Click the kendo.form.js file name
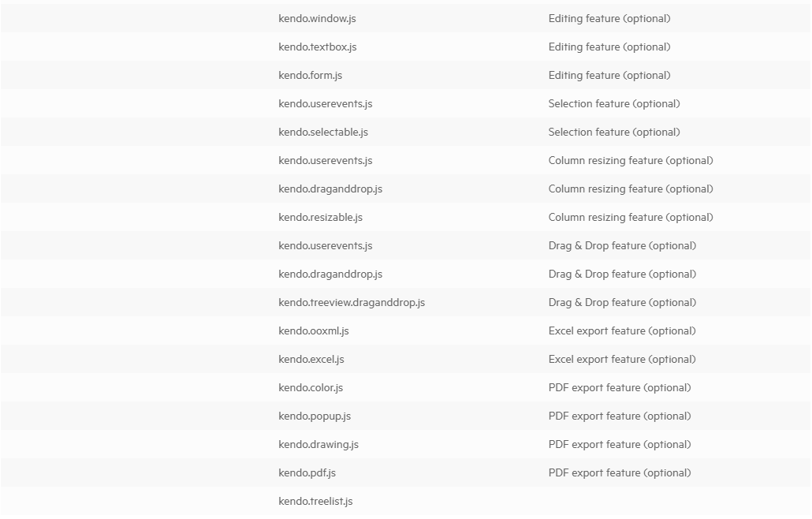Image resolution: width=812 pixels, height=519 pixels. pyautogui.click(x=310, y=76)
